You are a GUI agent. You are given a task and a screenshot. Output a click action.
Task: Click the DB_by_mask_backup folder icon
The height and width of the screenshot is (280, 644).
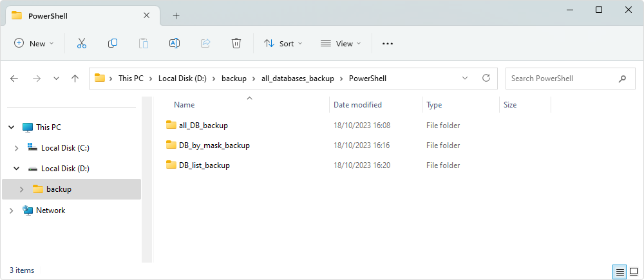[171, 145]
